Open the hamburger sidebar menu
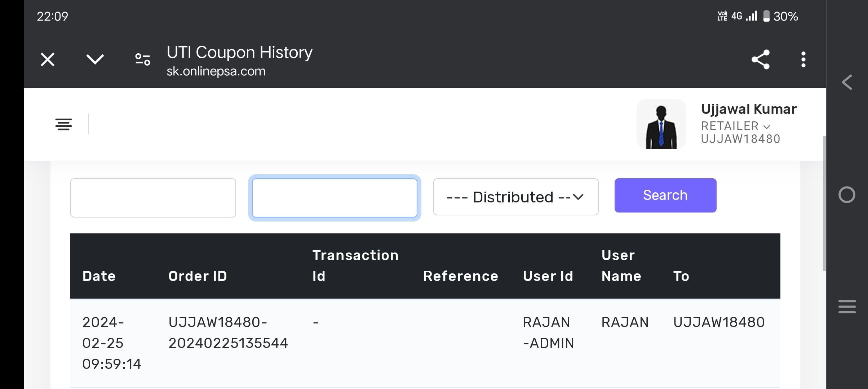Screen dimensions: 868x389 [63, 124]
